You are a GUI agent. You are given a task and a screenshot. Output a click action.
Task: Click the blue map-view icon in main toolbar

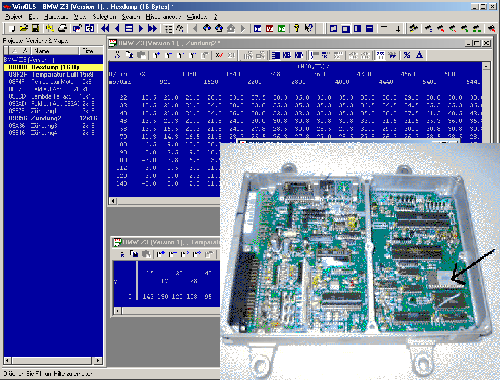[257, 29]
